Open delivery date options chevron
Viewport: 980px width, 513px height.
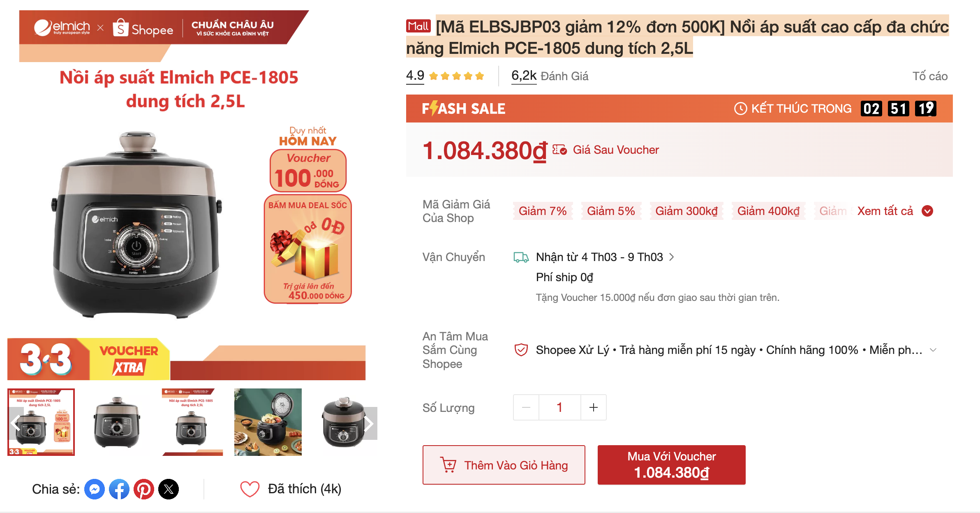coord(672,257)
